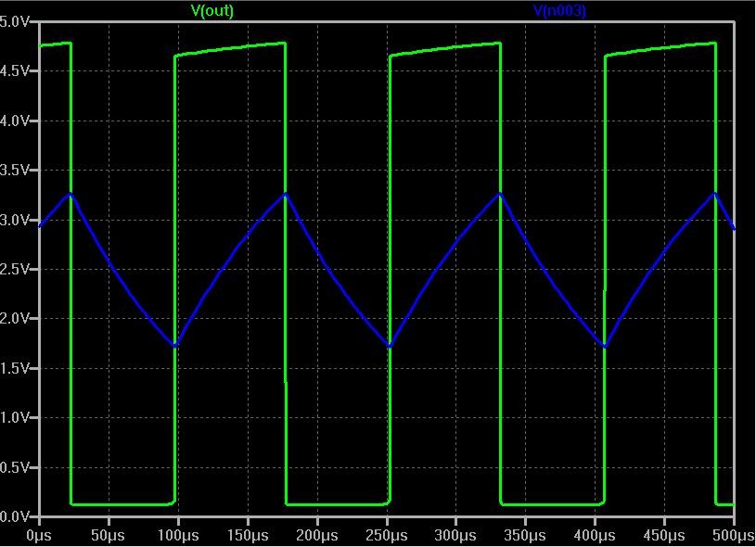Click the 500µs time axis label
Viewport: 756px width, 547px height.
[734, 536]
